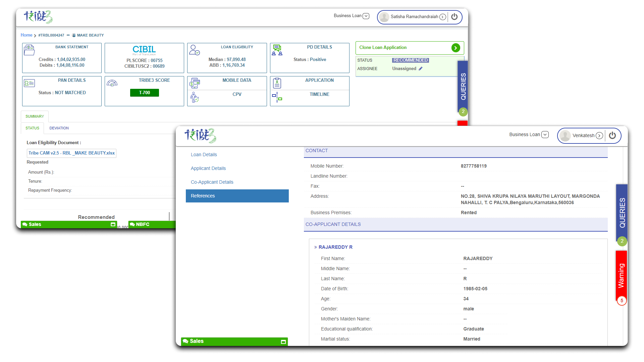644x362 pixels.
Task: Switch to the Deviation tab
Action: pyautogui.click(x=59, y=128)
